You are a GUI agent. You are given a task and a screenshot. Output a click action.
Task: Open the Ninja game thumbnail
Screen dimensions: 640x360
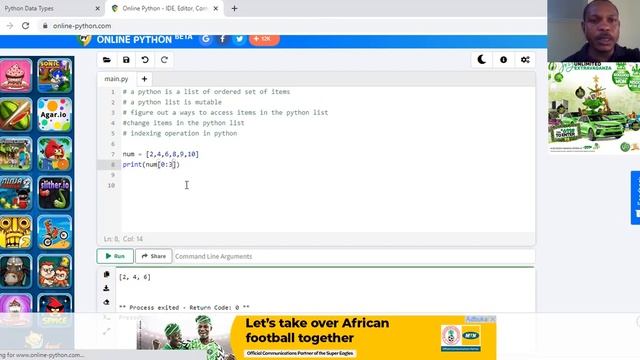coord(16,193)
